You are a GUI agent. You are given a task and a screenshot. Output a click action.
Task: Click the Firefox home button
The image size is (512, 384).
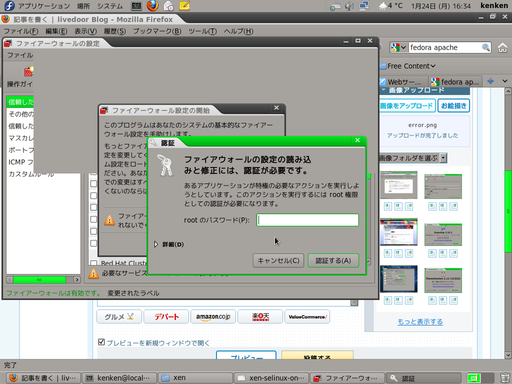[502, 48]
